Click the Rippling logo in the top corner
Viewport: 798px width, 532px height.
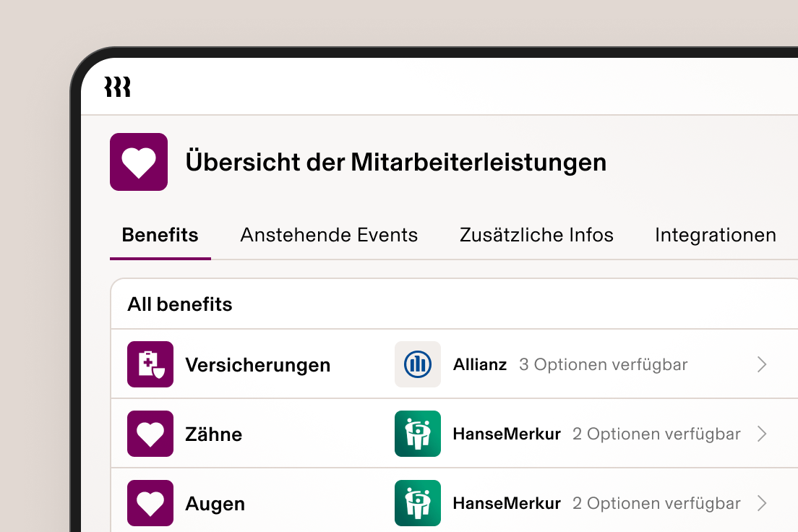117,86
